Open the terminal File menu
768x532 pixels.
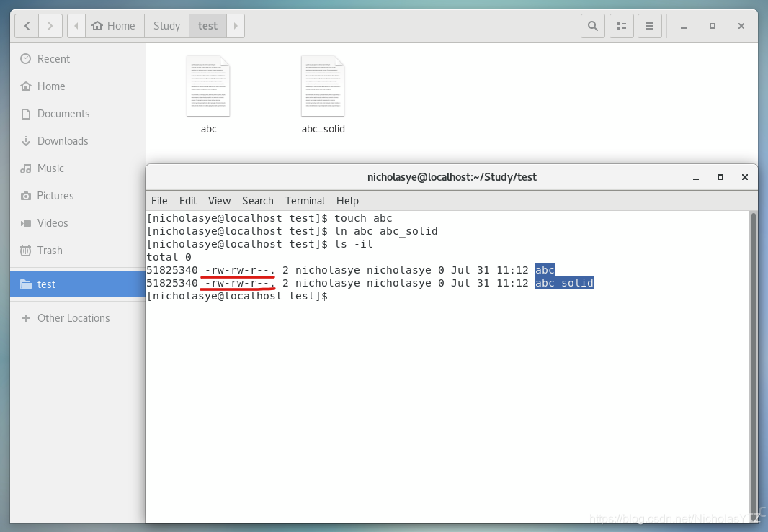(159, 201)
